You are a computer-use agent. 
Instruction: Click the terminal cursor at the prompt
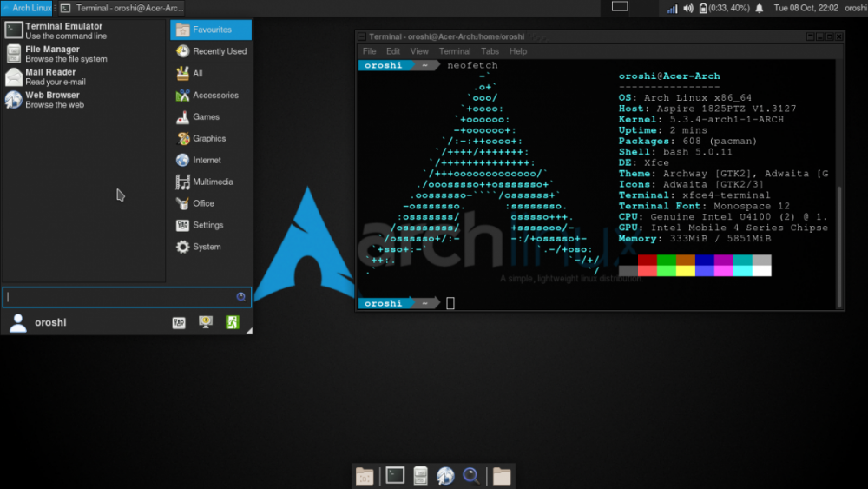point(450,303)
